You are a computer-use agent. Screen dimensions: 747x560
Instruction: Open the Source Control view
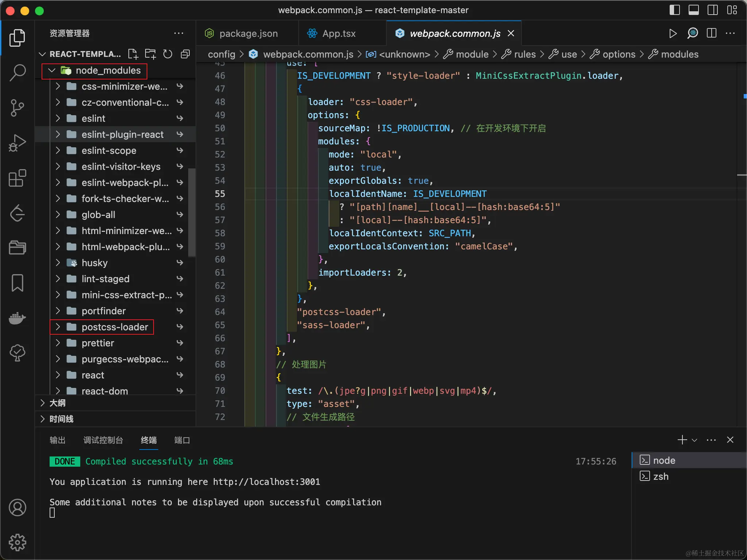(x=17, y=108)
